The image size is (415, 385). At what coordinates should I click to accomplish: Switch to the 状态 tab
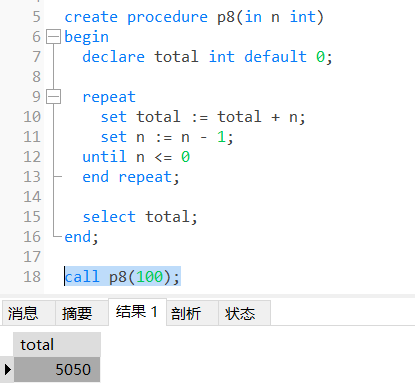[244, 313]
